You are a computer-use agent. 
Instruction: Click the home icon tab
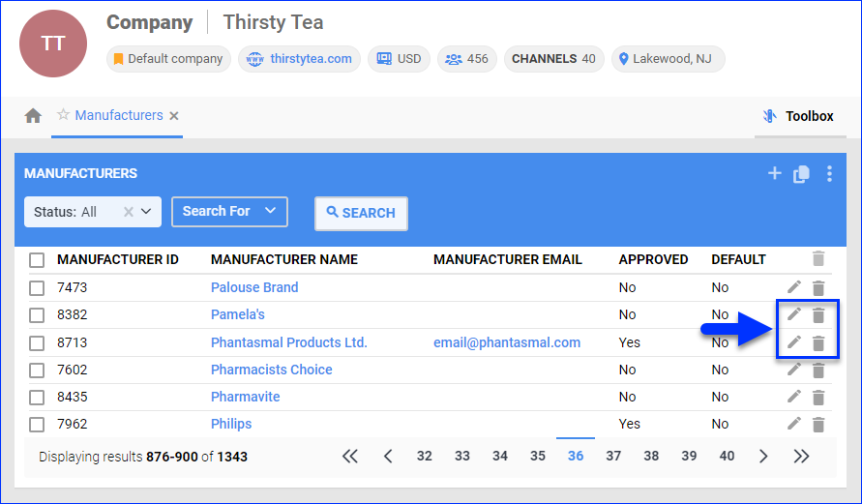[x=33, y=116]
